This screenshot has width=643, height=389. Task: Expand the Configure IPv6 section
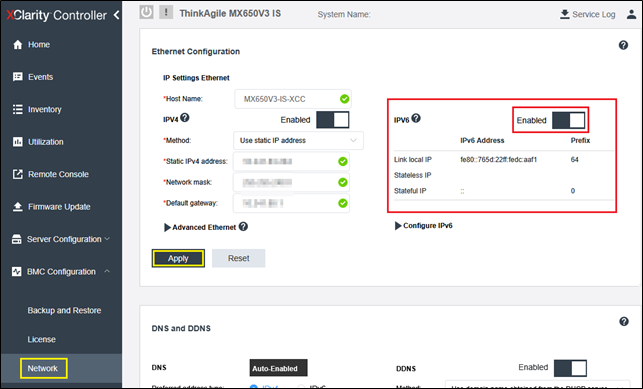[x=398, y=226]
